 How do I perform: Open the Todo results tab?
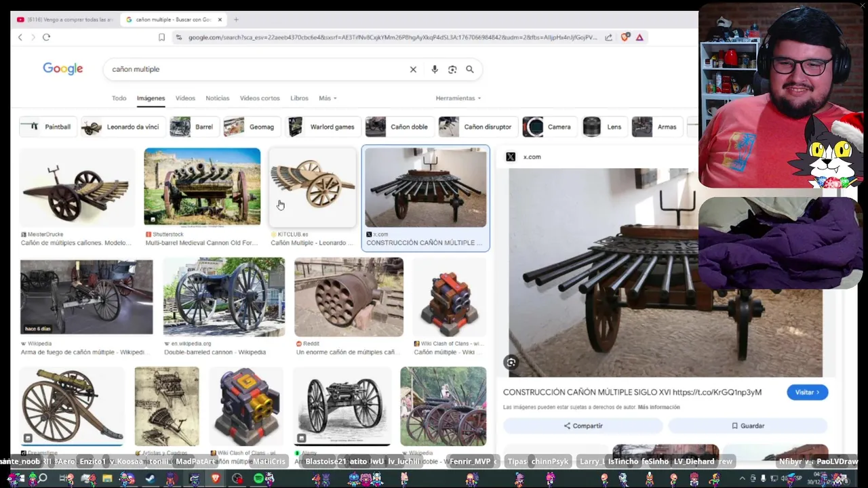[119, 98]
